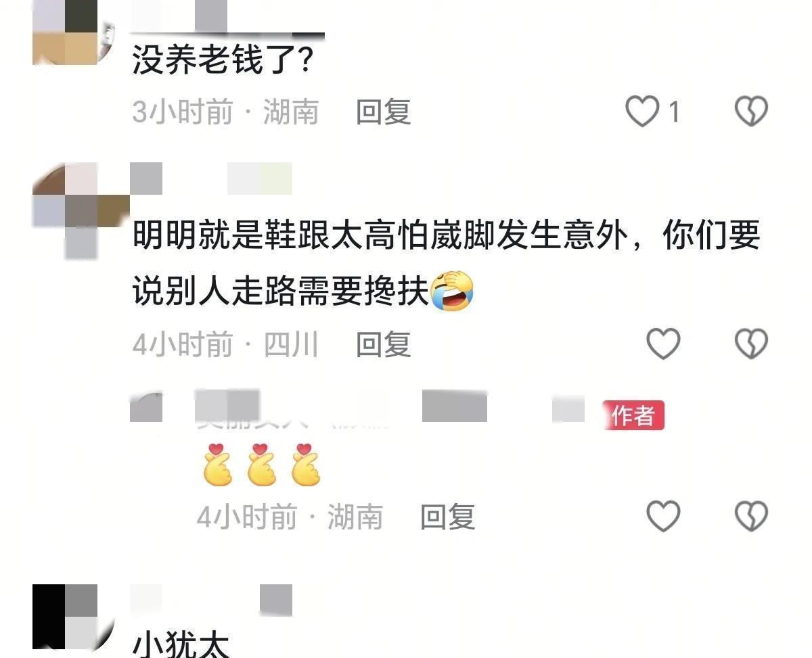Reply to the 四川 4小时前 comment
This screenshot has height=658, width=812.
pos(384,344)
